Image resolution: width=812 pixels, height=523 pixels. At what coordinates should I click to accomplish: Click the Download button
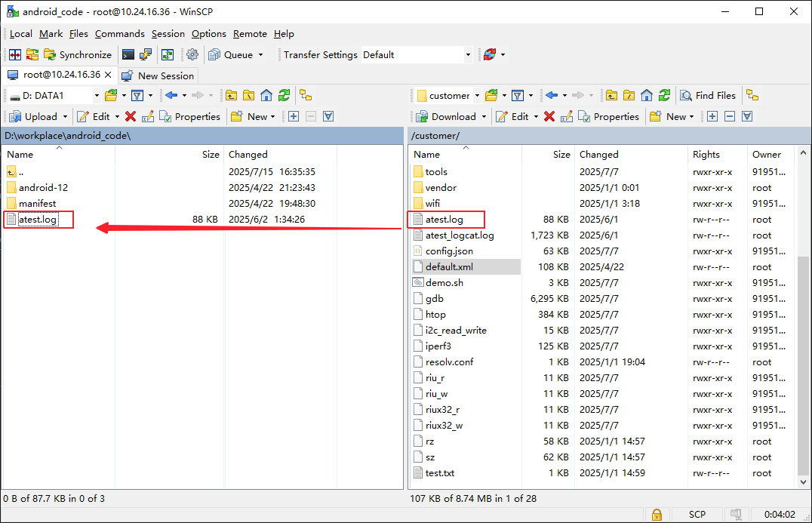point(447,116)
